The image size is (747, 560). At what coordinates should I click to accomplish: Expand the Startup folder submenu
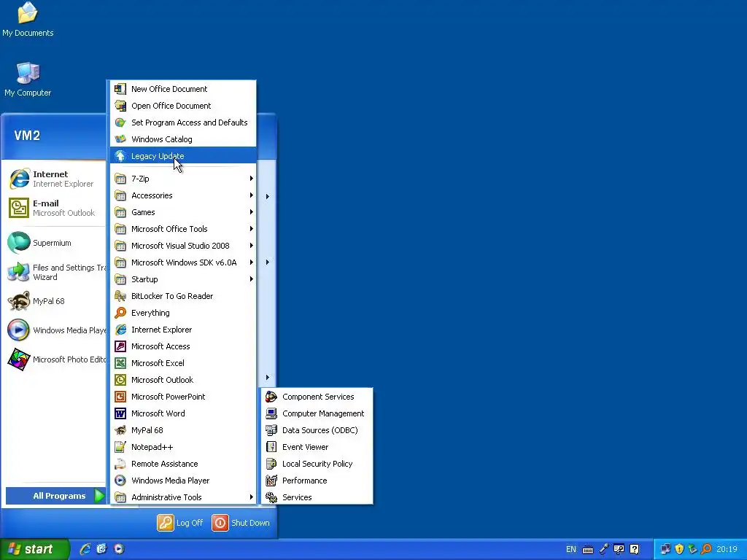183,279
